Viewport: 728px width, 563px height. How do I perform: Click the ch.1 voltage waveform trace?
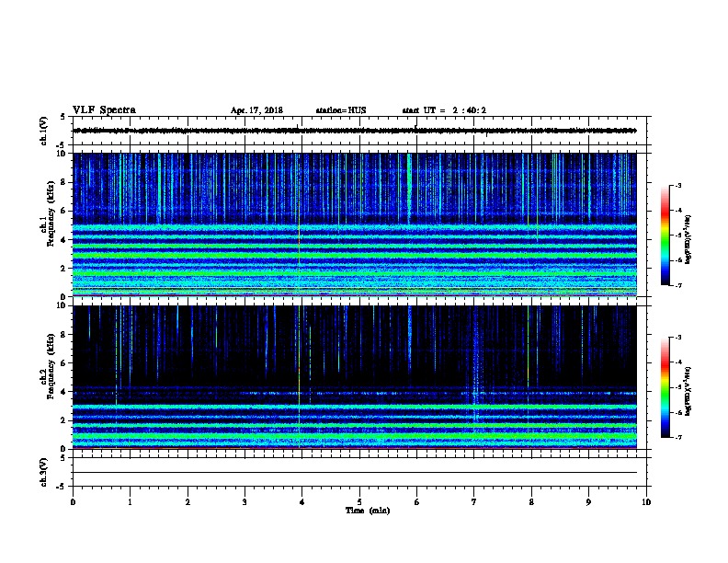pyautogui.click(x=355, y=131)
